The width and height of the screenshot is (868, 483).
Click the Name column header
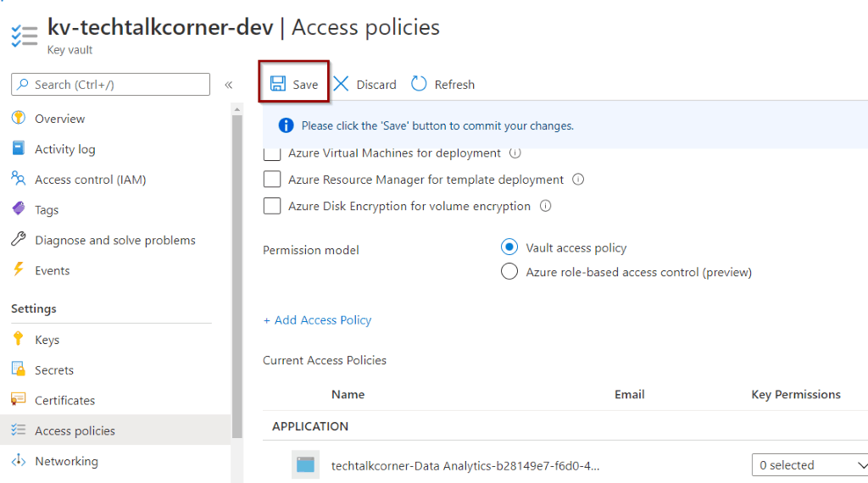click(348, 395)
